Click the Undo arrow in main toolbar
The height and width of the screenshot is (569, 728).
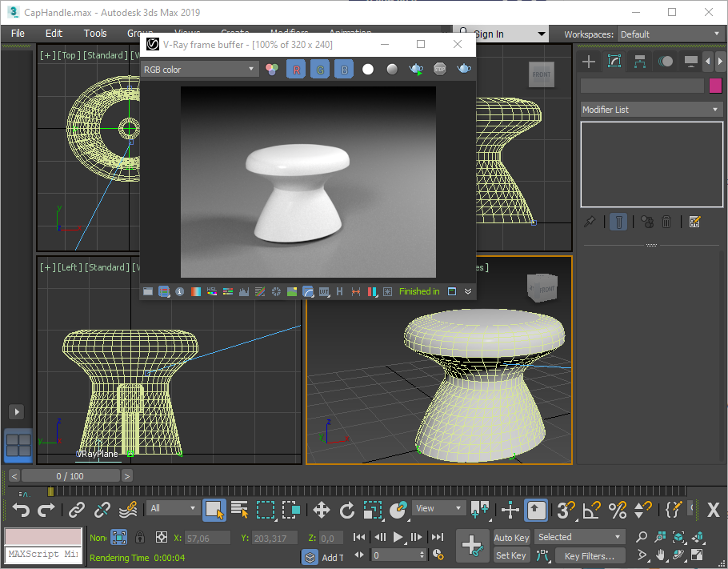coord(21,509)
